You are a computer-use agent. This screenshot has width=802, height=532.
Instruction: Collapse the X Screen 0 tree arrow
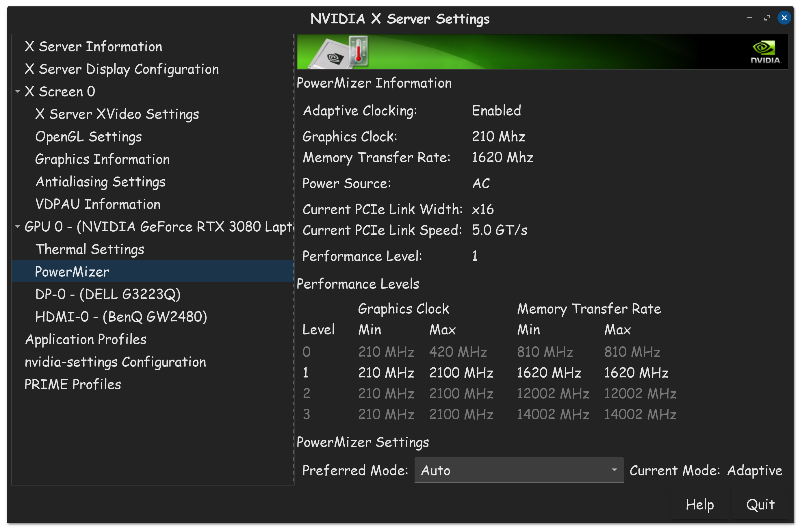tap(18, 91)
